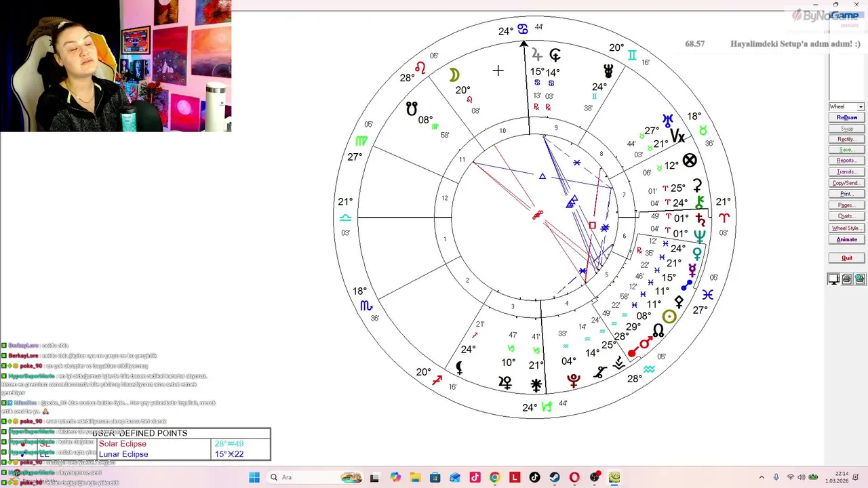Click the Black Moon Lilith glyph at 24° Sagittarius

coord(459,367)
